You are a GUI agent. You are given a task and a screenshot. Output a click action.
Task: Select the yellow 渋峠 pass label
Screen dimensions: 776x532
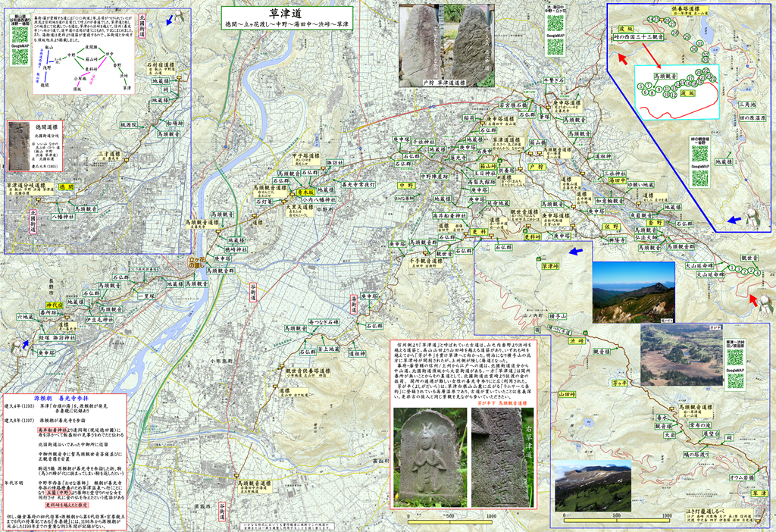pos(579,341)
